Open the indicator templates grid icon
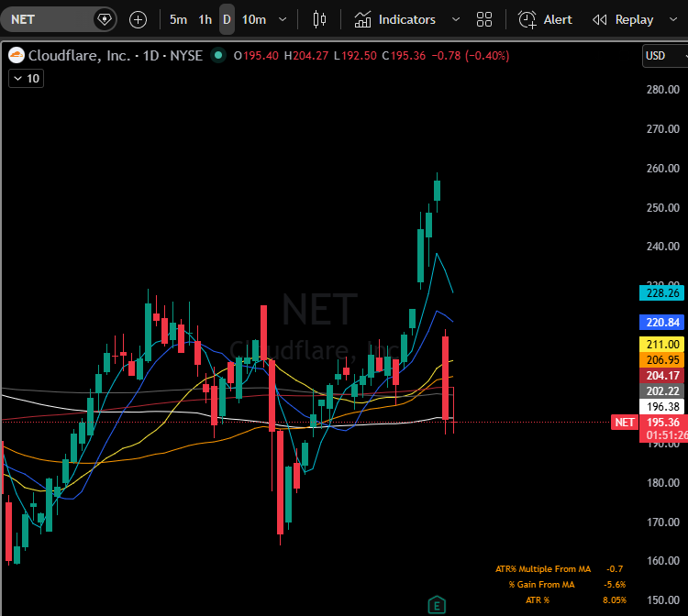 [x=484, y=20]
